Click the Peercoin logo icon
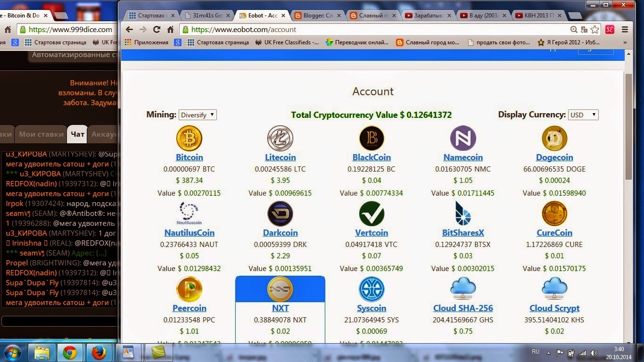This screenshot has width=644, height=362. click(189, 289)
